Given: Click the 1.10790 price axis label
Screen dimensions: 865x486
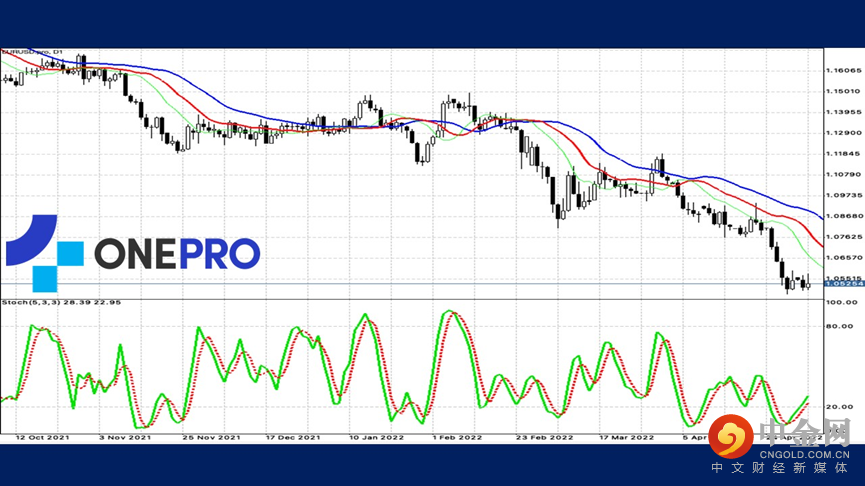Looking at the screenshot, I should pos(843,174).
